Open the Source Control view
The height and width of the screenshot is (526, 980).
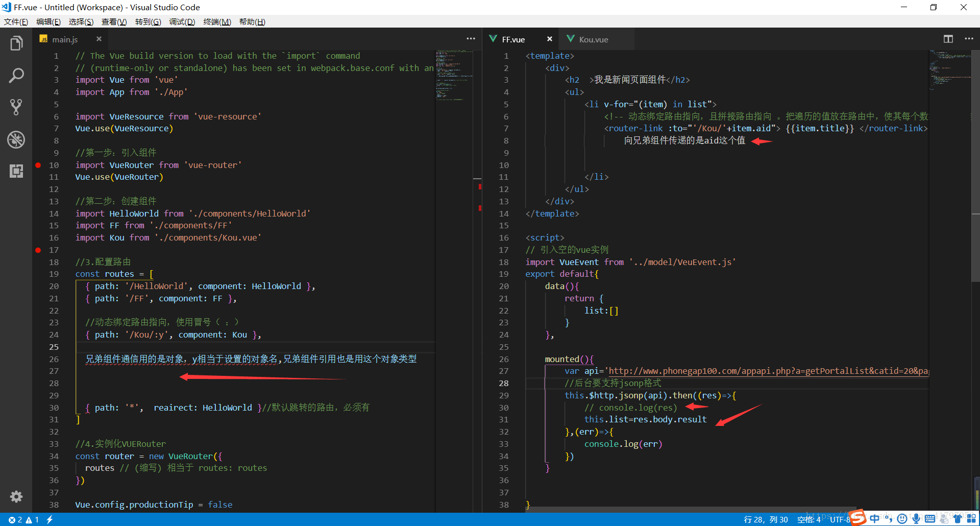16,107
